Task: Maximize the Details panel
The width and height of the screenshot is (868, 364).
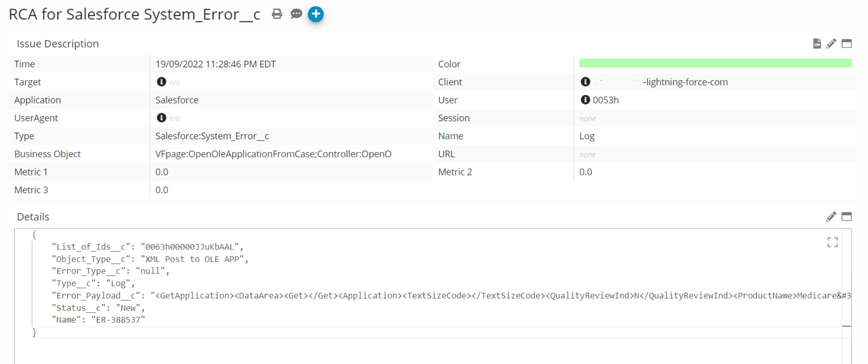Action: (x=846, y=217)
